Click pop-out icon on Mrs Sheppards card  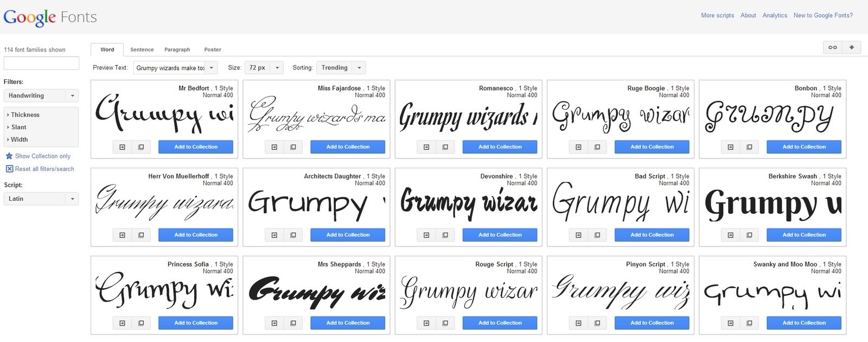(293, 323)
